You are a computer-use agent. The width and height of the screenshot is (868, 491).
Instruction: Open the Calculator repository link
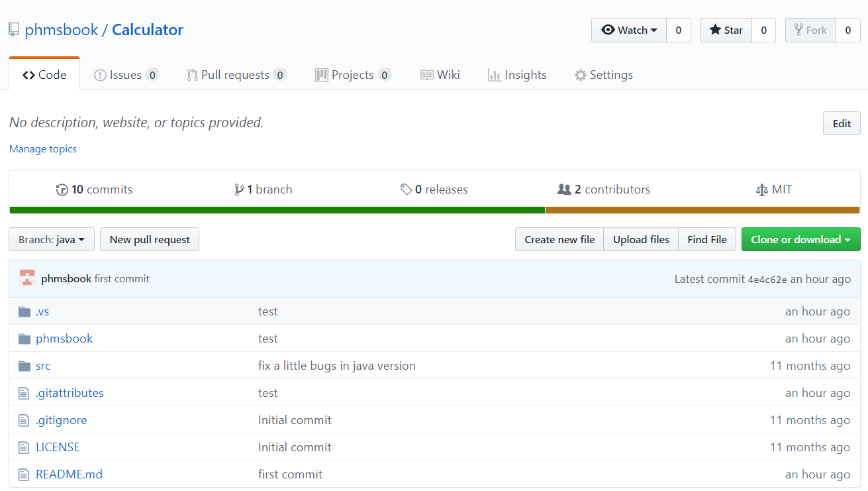[148, 30]
